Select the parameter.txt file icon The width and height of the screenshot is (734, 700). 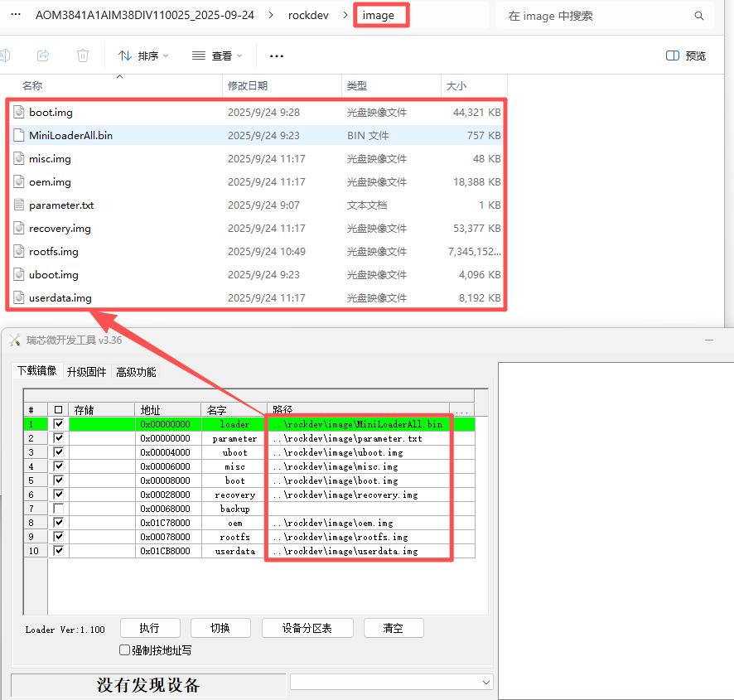(20, 205)
